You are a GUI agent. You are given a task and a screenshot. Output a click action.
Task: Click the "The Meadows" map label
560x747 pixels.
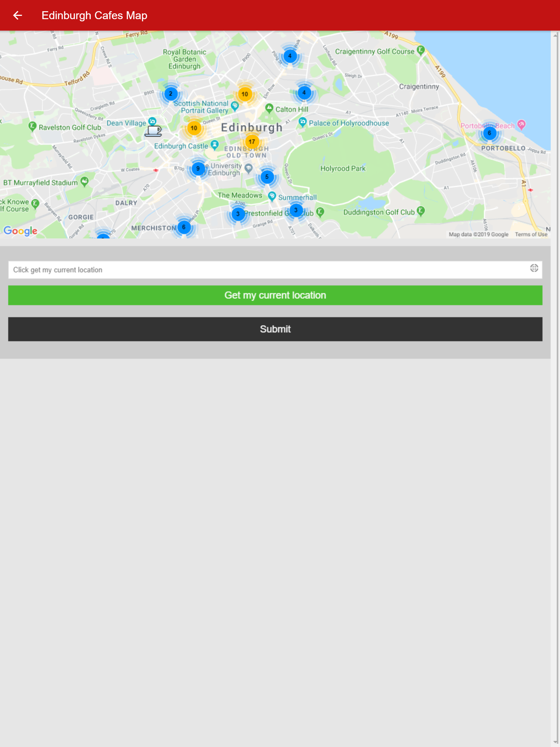click(x=240, y=195)
